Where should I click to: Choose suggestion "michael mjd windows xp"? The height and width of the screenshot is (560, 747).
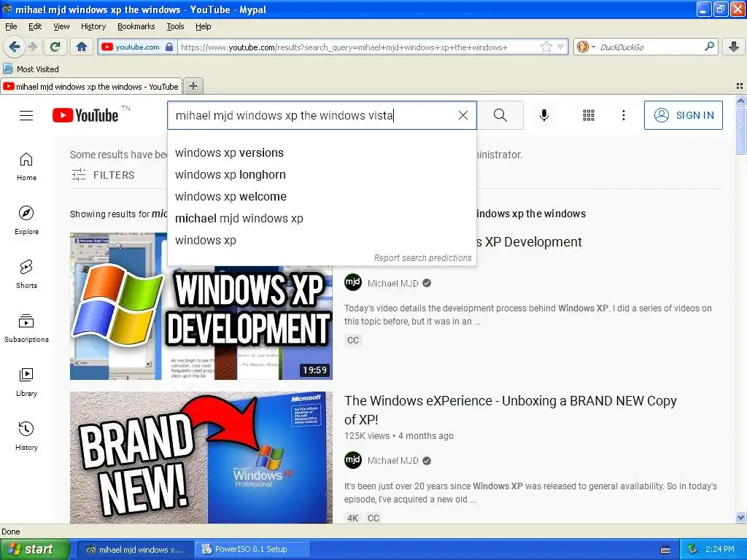point(322,219)
